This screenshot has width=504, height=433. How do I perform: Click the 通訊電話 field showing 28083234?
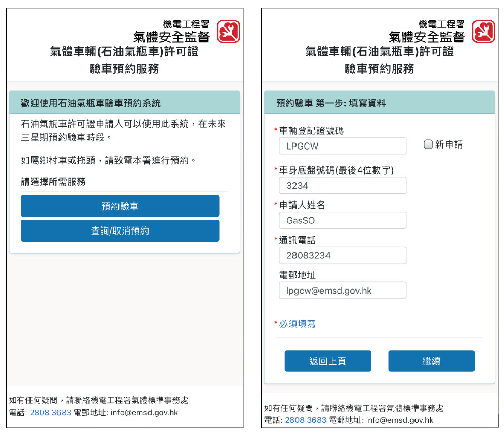pos(342,255)
